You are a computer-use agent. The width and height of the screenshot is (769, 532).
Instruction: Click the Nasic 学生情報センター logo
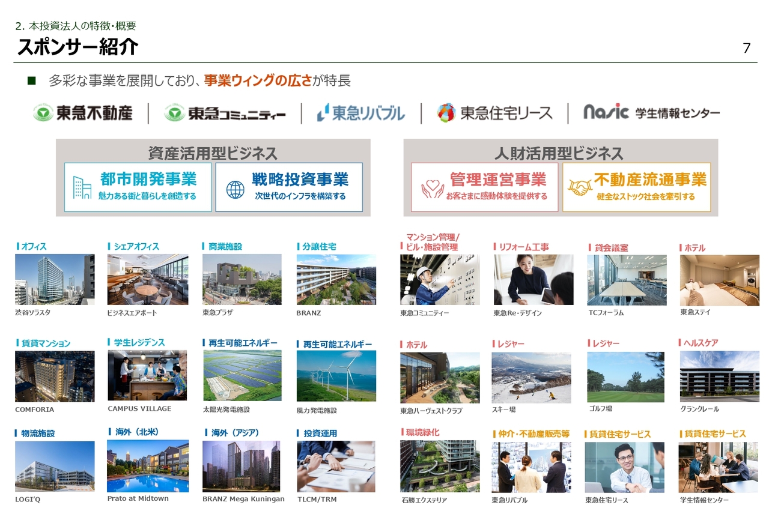(651, 112)
